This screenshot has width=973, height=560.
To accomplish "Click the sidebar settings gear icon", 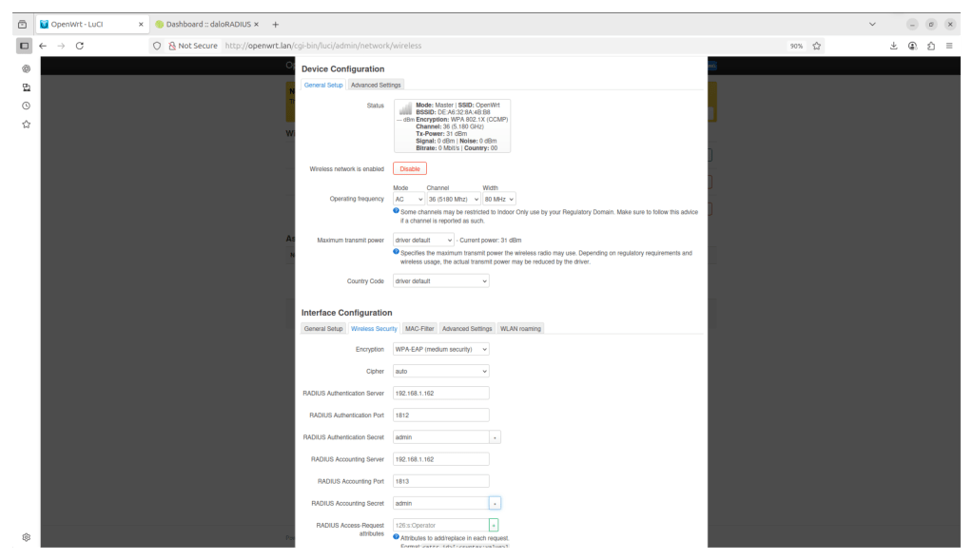I will pyautogui.click(x=26, y=537).
